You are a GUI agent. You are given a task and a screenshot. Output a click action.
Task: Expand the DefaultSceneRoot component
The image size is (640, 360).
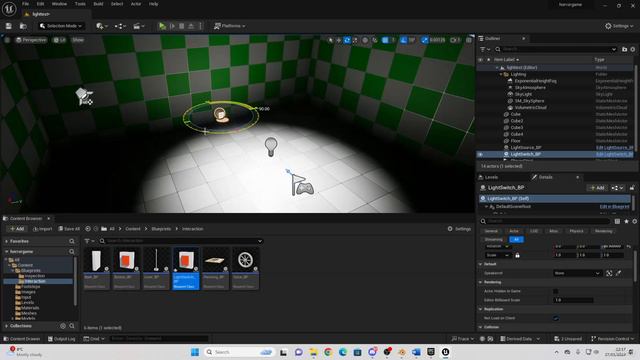487,207
